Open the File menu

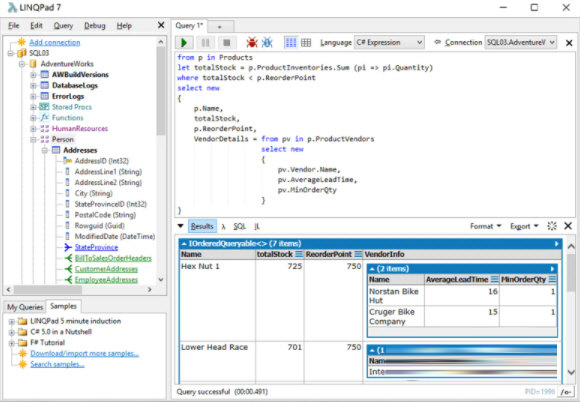[x=13, y=26]
